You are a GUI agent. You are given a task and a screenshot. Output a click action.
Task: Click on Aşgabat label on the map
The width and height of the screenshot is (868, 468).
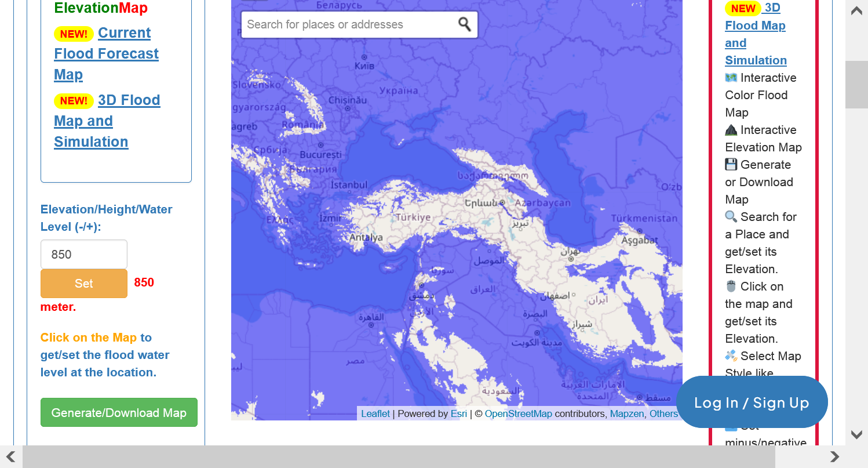click(640, 240)
